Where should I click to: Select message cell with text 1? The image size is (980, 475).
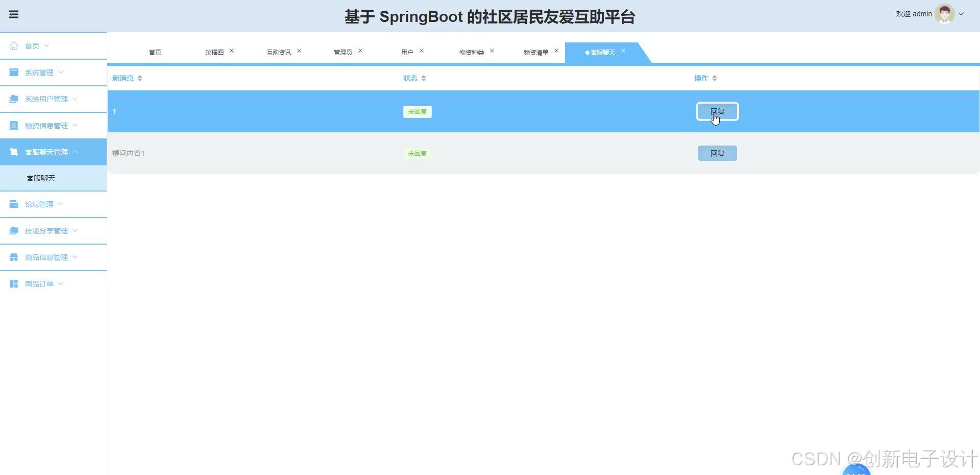pos(114,111)
